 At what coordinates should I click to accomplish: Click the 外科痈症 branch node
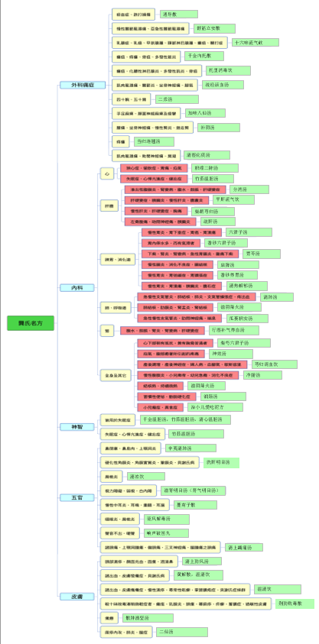[83, 85]
